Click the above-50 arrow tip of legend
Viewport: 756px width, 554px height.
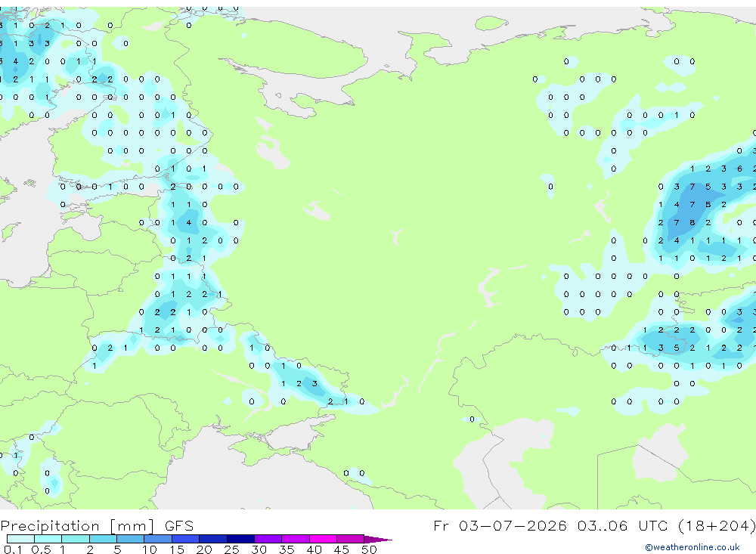tap(378, 540)
